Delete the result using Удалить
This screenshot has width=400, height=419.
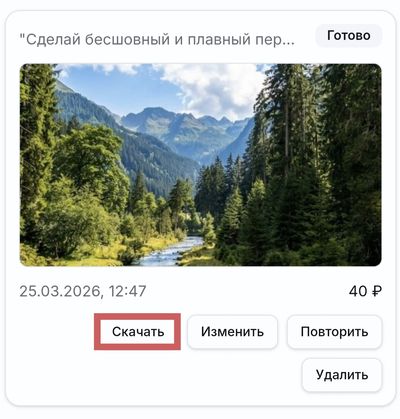click(x=342, y=375)
